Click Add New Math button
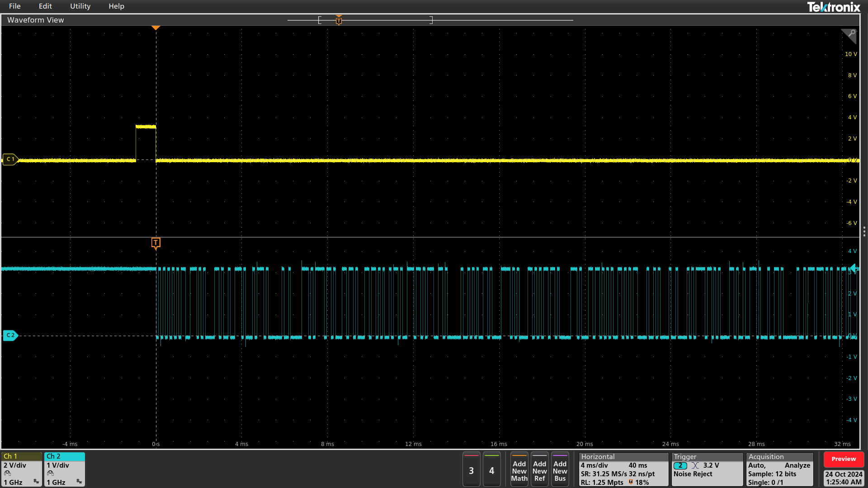The width and height of the screenshot is (868, 488). point(519,470)
